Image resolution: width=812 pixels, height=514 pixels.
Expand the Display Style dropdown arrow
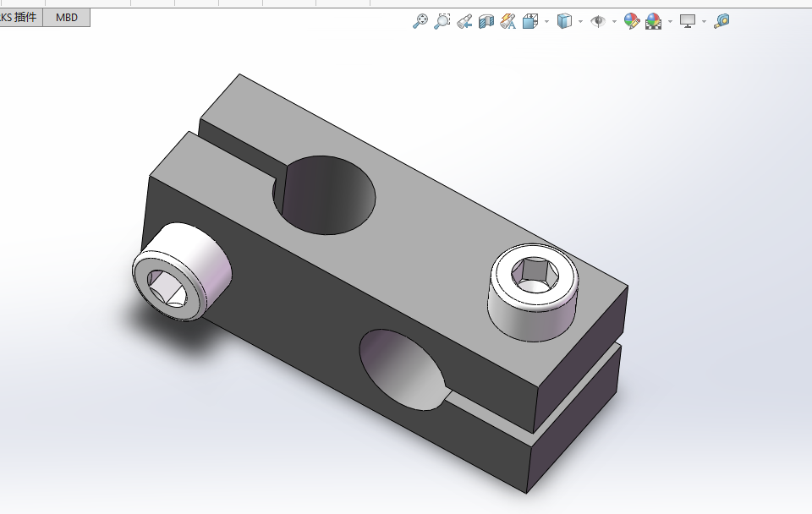(580, 22)
